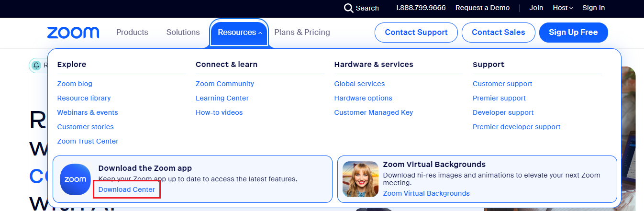Image resolution: width=644 pixels, height=211 pixels.
Task: Click the Search magnifier icon
Action: [x=349, y=8]
